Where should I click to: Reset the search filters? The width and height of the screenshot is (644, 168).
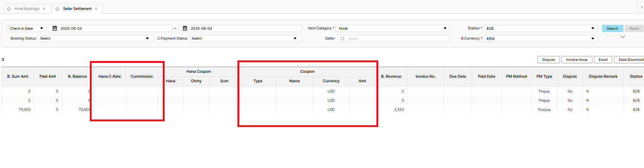[x=634, y=29]
